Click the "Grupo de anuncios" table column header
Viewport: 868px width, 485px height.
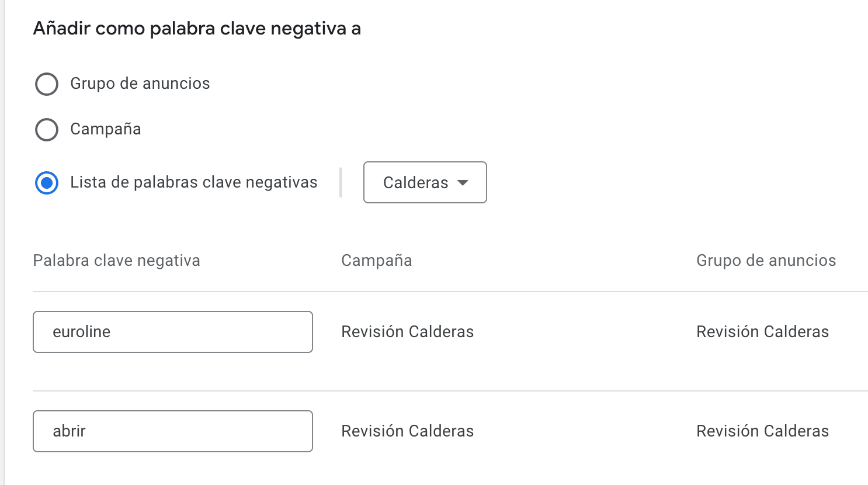766,261
